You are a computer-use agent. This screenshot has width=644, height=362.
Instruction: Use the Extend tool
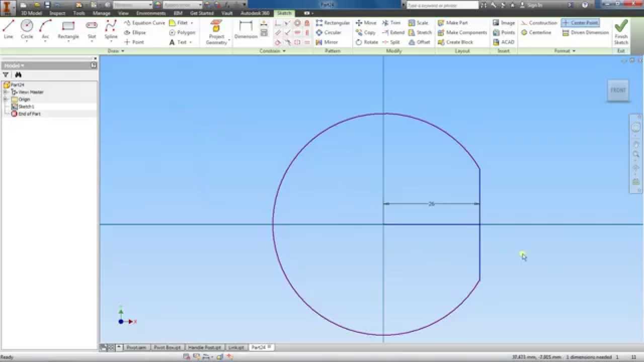tap(393, 32)
